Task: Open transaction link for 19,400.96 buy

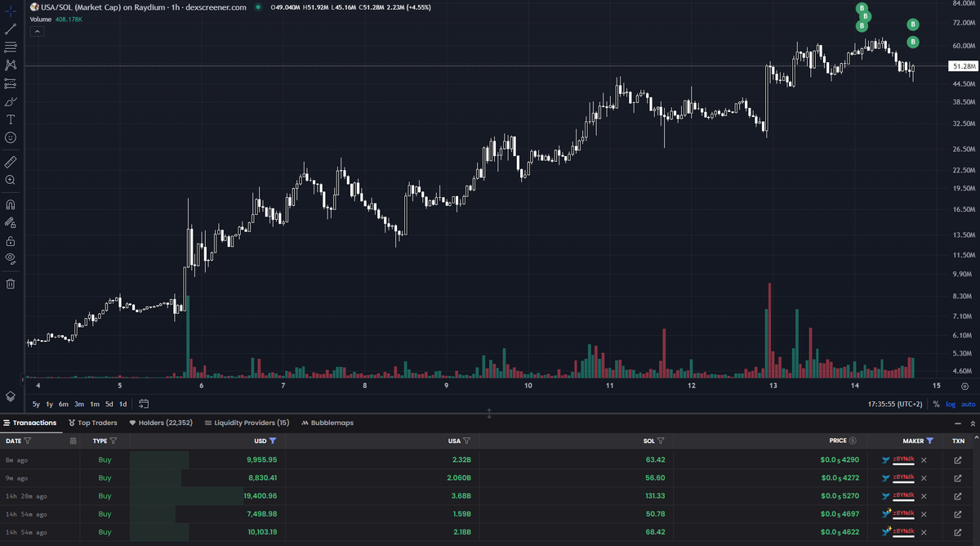Action: 958,496
